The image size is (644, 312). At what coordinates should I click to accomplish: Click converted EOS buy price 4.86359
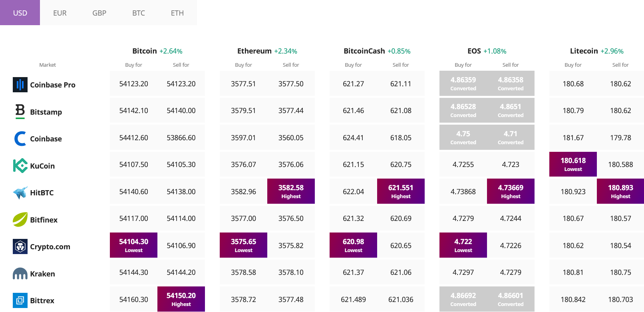click(x=463, y=83)
